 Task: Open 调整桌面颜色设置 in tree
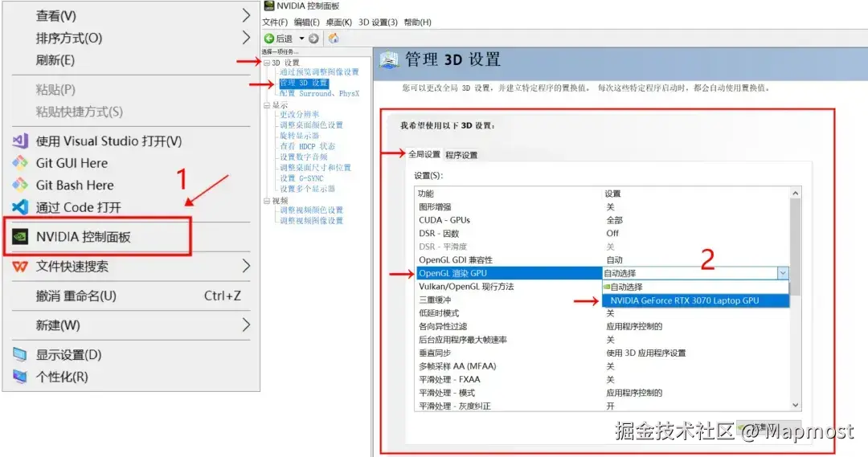[x=311, y=125]
